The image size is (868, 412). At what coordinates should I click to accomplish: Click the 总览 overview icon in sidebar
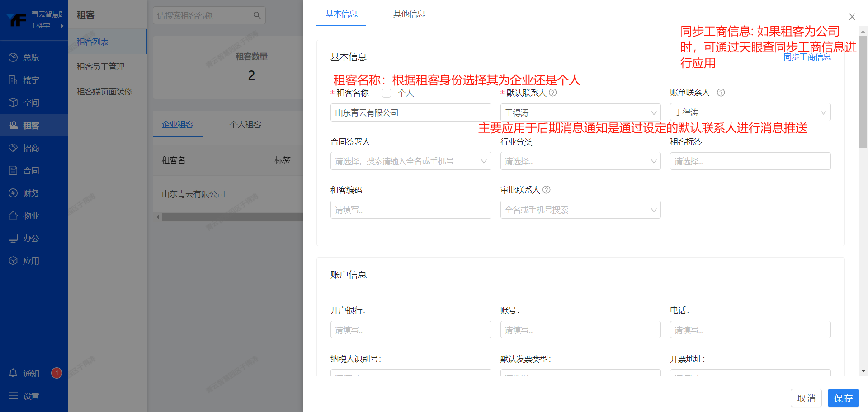coord(13,57)
